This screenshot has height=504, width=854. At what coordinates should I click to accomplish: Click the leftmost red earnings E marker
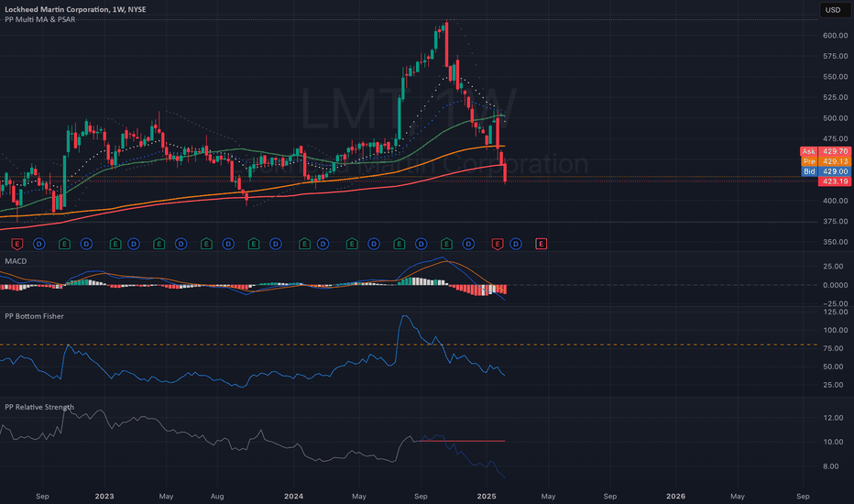[x=17, y=244]
